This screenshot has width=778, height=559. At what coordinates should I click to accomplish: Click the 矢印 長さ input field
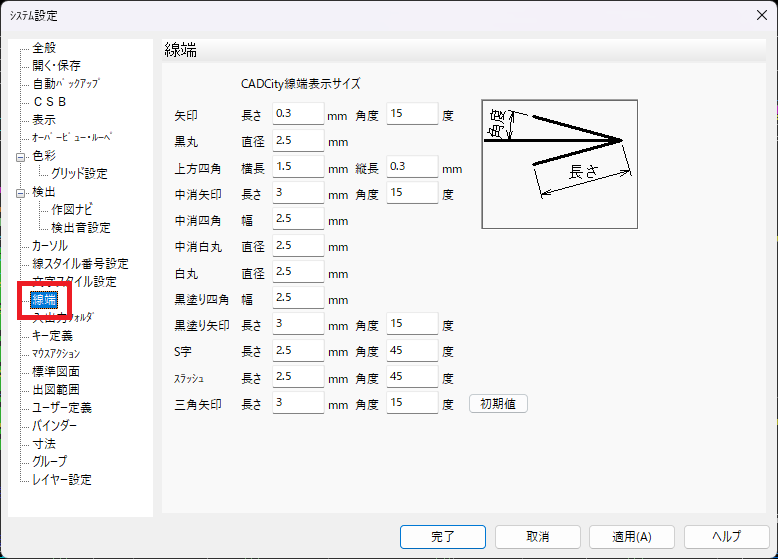298,114
